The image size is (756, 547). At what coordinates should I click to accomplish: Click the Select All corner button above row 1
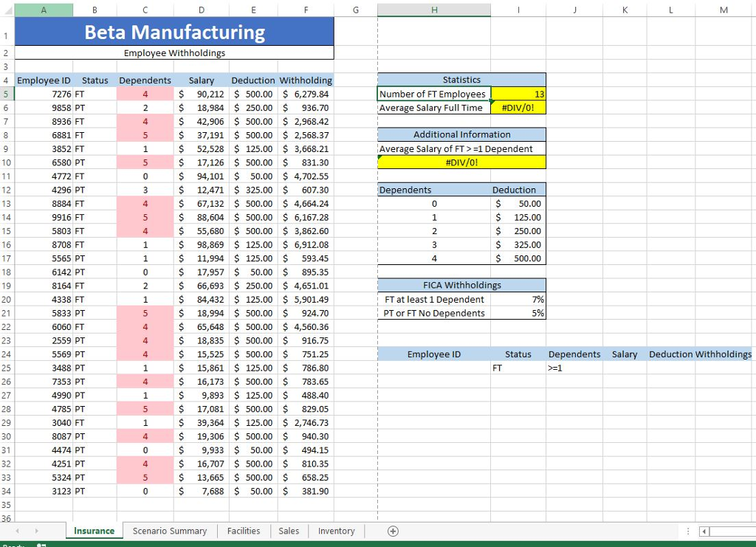click(10, 10)
